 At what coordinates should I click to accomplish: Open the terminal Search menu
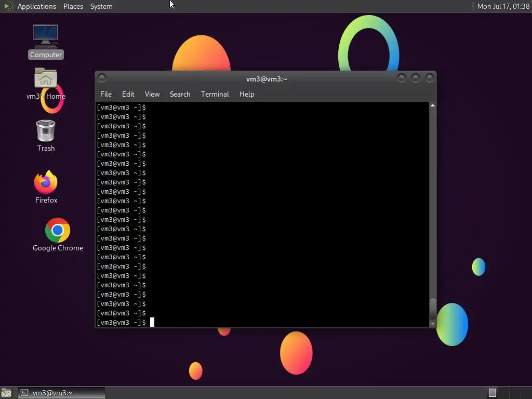[x=180, y=95]
